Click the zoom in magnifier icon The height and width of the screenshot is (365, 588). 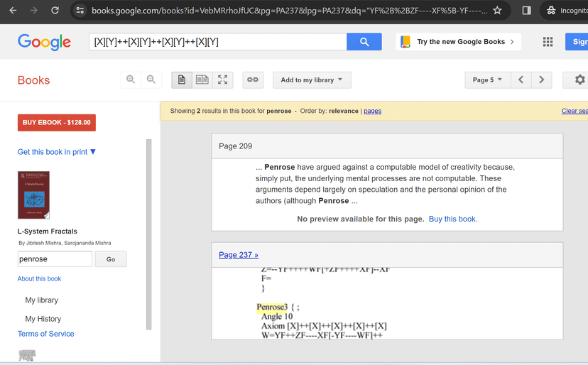coord(131,80)
